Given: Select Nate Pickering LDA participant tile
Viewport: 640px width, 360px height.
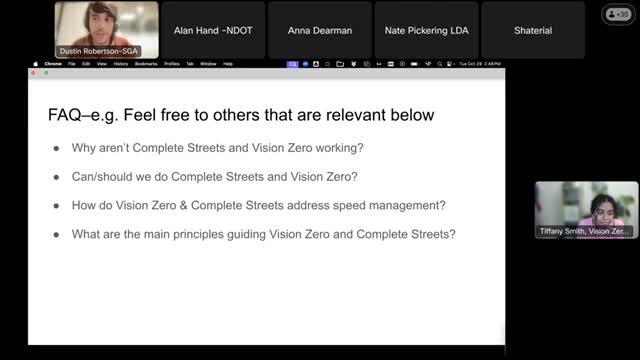Looking at the screenshot, I should coord(427,30).
